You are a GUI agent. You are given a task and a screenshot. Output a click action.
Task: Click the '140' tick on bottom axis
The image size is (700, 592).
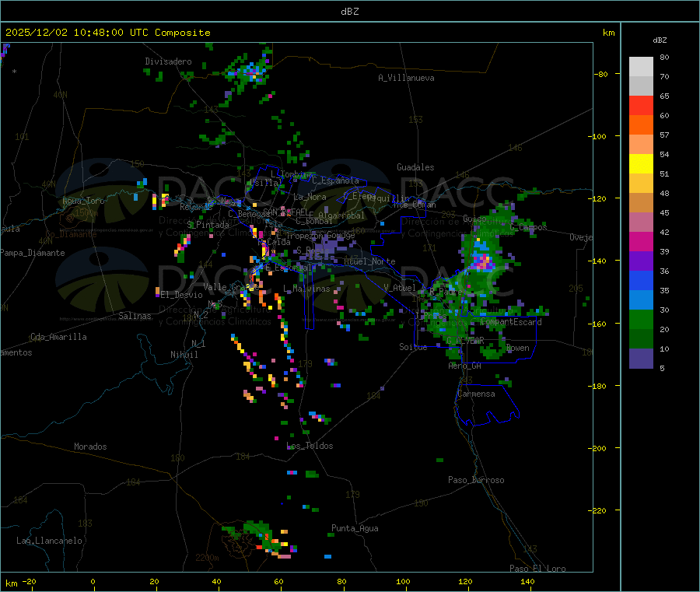click(527, 582)
